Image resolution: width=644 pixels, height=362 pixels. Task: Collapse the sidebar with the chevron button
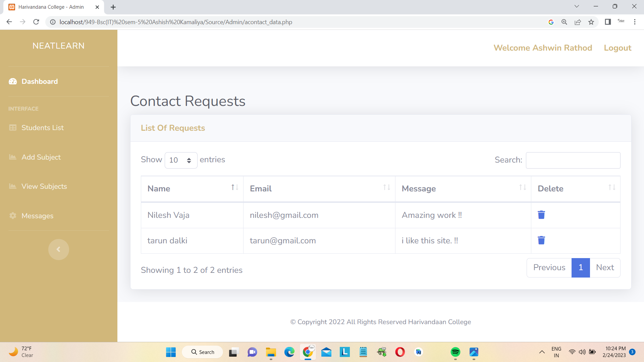click(x=59, y=249)
